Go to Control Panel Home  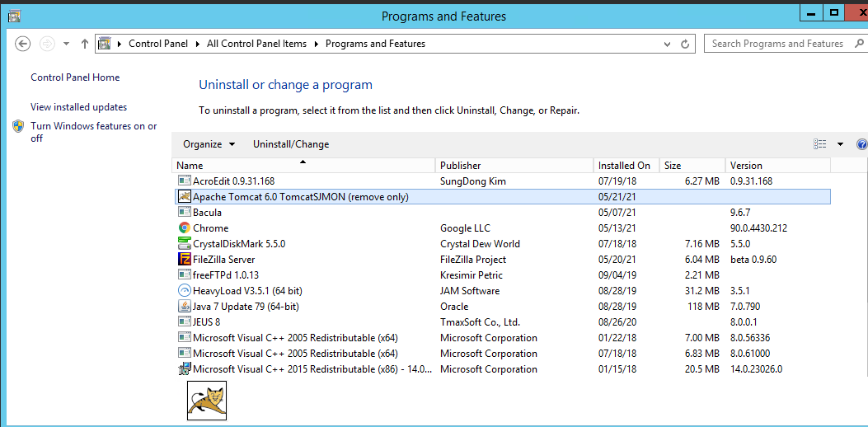[x=75, y=77]
